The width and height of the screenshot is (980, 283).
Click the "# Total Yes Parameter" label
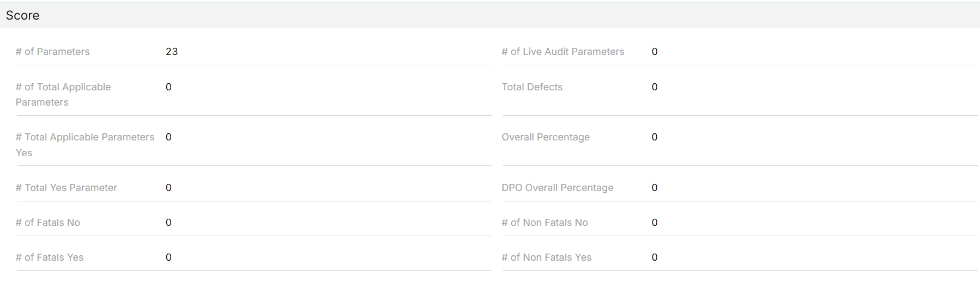[x=66, y=188]
